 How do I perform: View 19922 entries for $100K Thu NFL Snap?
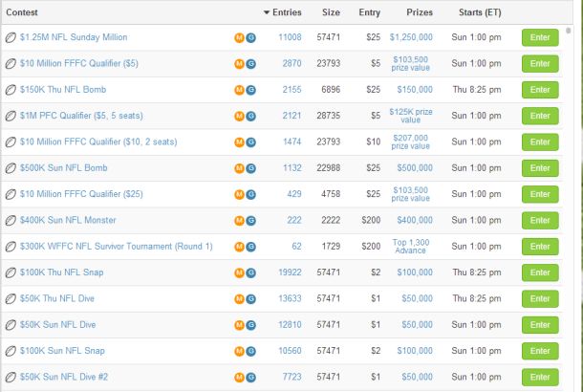tap(290, 272)
